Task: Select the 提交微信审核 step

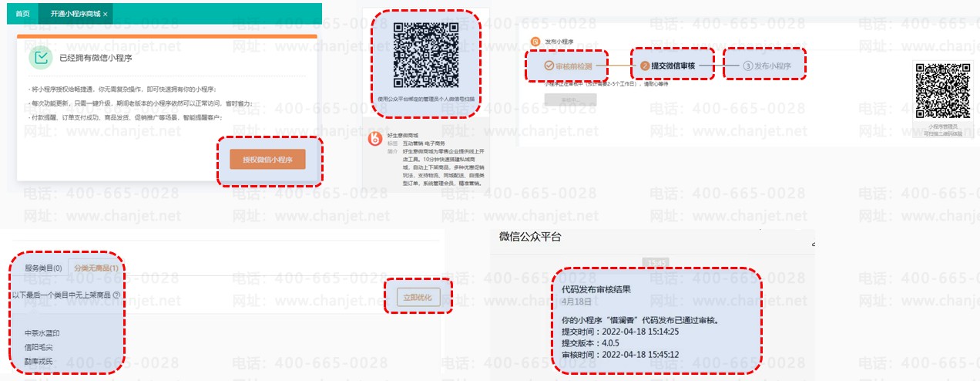Action: (x=668, y=66)
